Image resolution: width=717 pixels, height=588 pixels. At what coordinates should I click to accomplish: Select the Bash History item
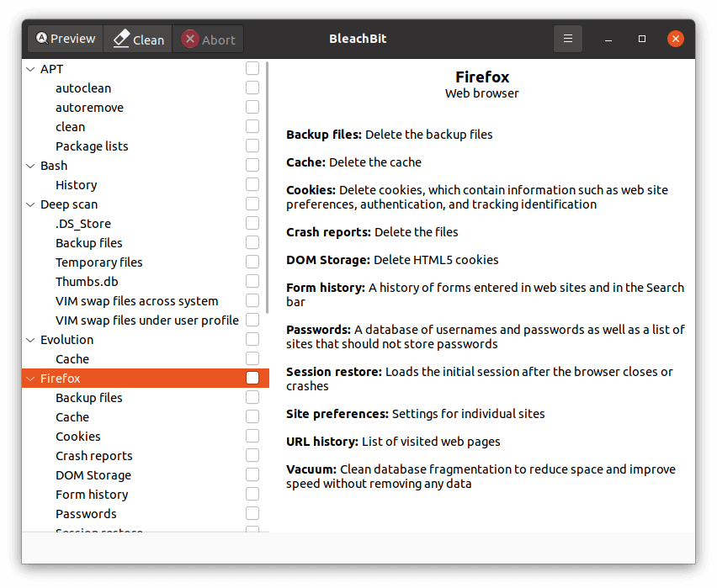click(x=146, y=185)
